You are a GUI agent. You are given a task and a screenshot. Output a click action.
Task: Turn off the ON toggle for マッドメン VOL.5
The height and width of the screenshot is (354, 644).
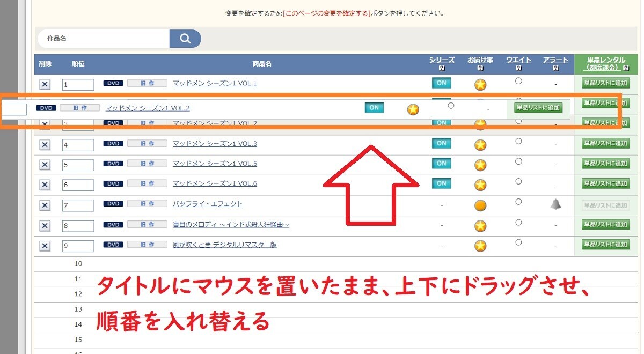[441, 164]
